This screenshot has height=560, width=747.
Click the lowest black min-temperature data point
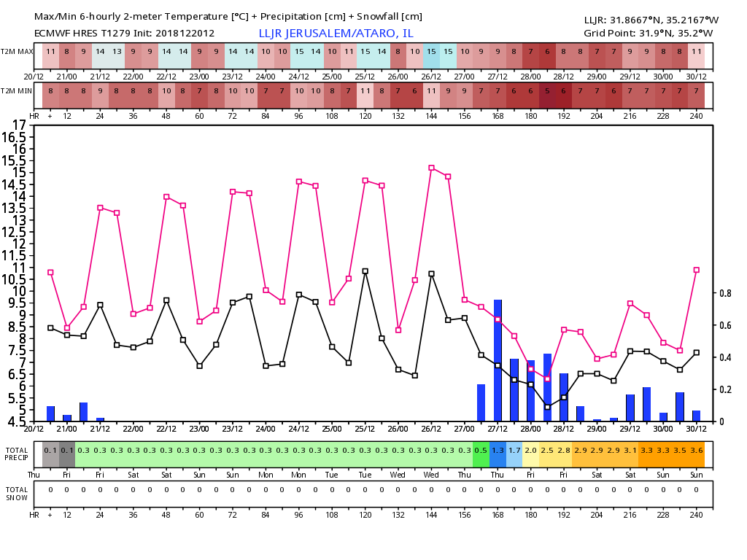pyautogui.click(x=547, y=407)
